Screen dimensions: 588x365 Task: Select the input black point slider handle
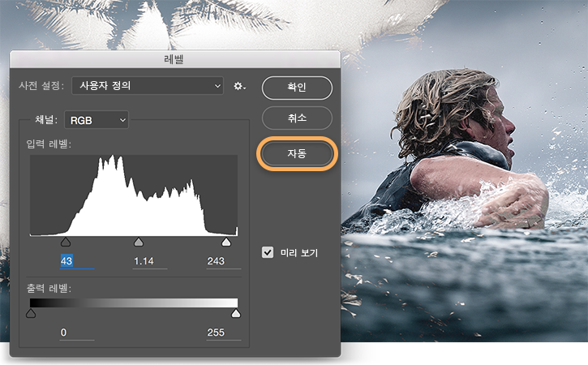(66, 242)
